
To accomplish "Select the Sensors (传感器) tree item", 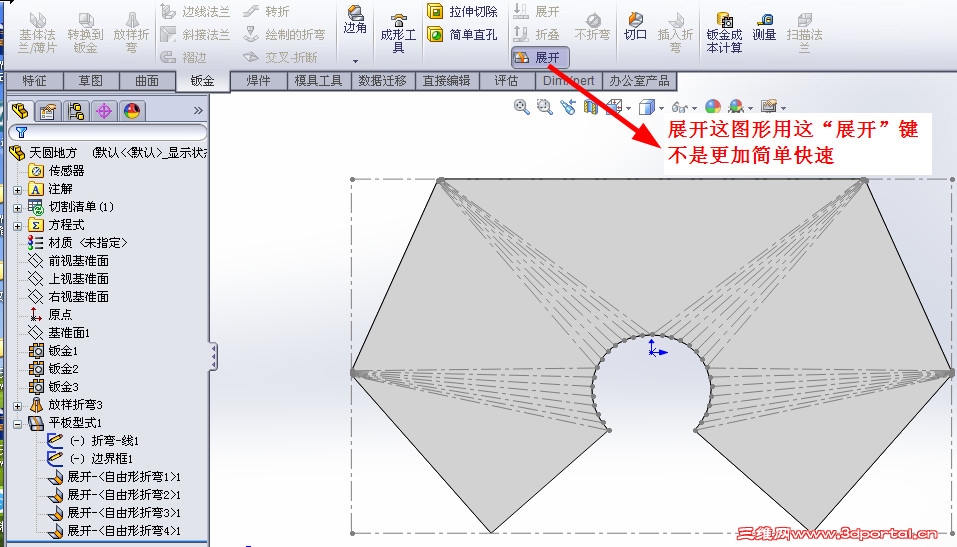I will pos(57,171).
